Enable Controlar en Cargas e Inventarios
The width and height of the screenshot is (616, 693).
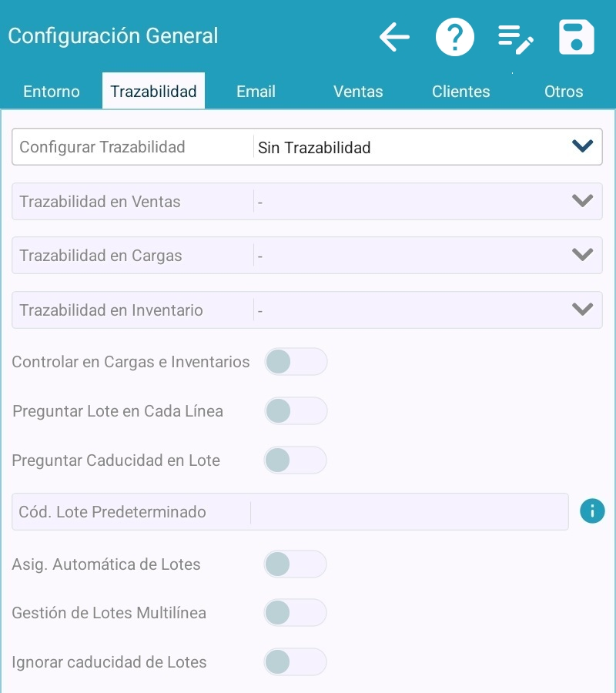click(296, 362)
